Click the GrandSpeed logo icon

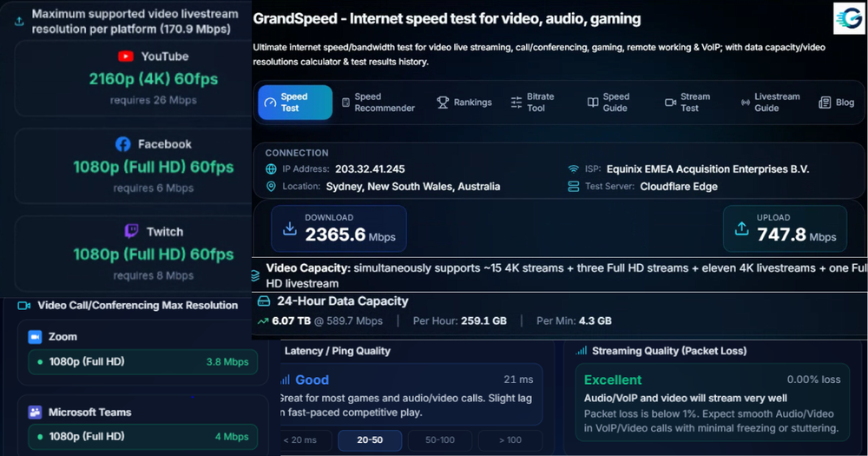pos(849,18)
